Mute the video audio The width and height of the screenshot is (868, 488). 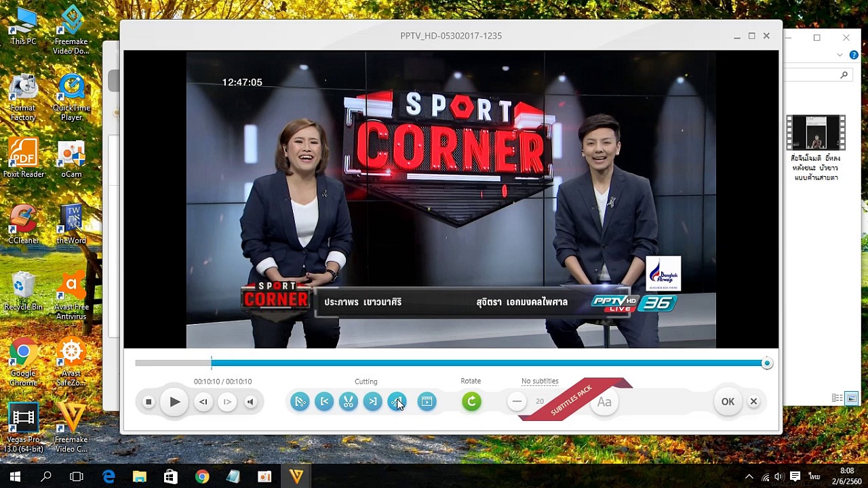[250, 402]
